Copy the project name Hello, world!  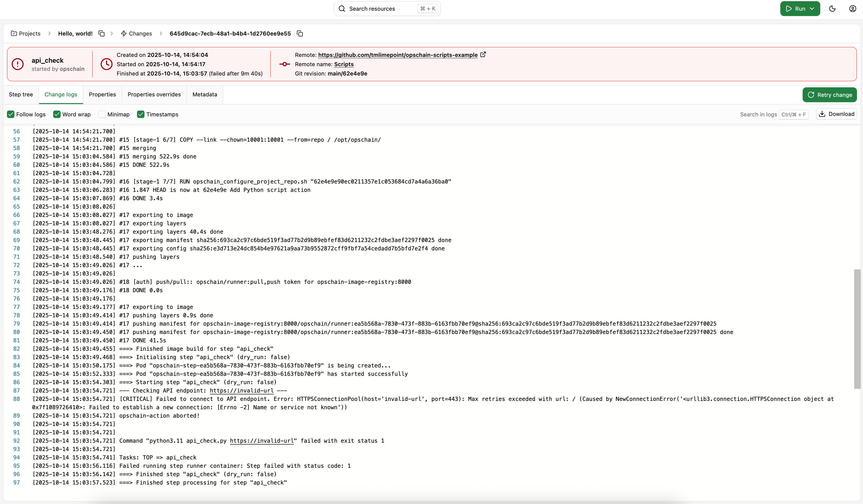[x=101, y=33]
